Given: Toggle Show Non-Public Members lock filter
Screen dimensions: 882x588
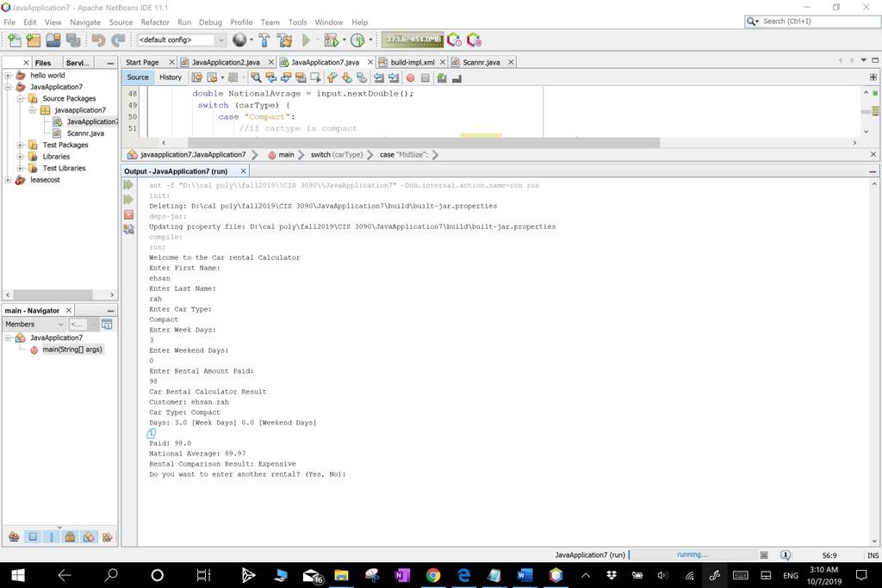Looking at the screenshot, I should 70,537.
